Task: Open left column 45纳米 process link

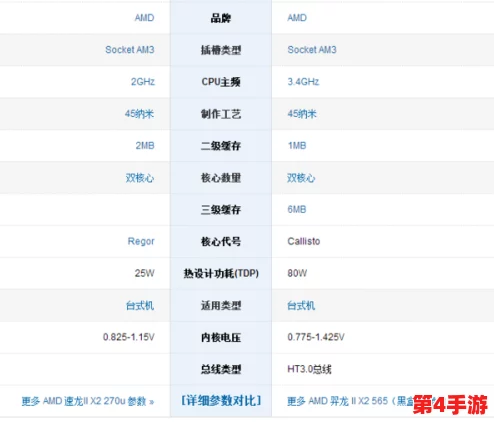Action: tap(139, 114)
